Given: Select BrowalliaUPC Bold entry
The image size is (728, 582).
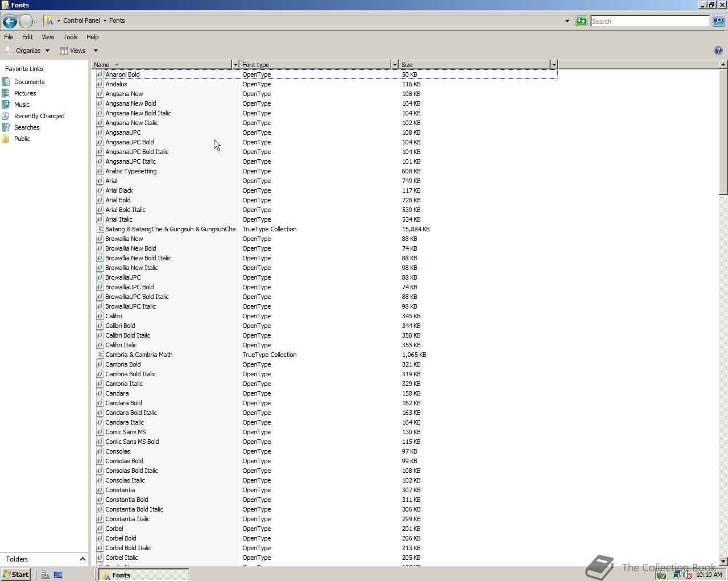Looking at the screenshot, I should (x=129, y=287).
